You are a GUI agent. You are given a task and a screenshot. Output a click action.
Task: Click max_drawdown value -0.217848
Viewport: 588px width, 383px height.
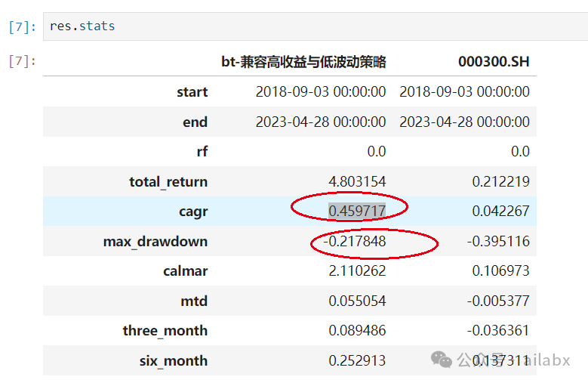[354, 241]
